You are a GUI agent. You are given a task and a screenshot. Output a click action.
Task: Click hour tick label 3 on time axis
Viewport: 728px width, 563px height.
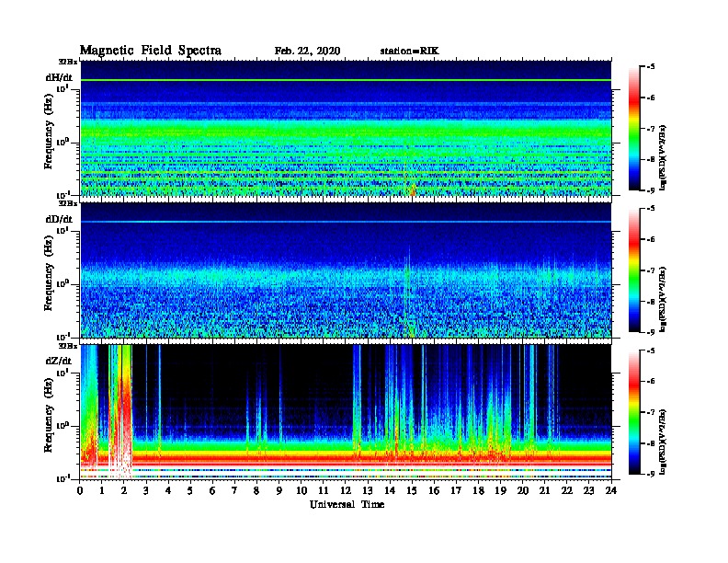(x=146, y=491)
